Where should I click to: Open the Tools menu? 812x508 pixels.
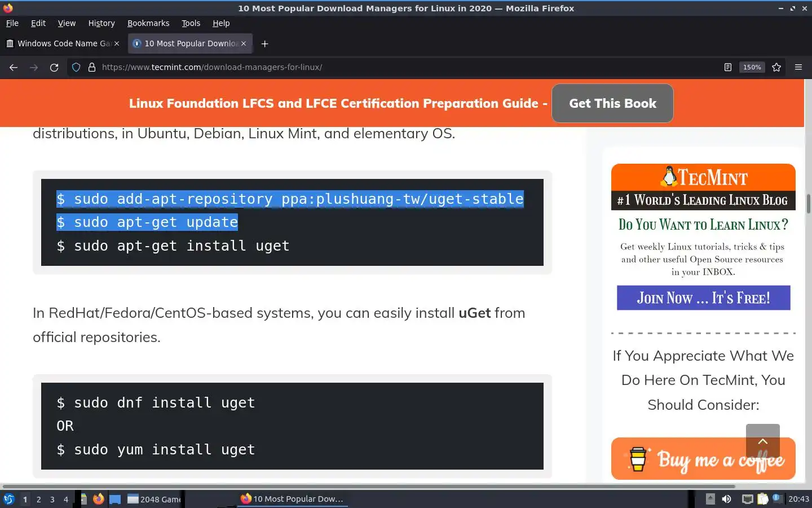[191, 23]
